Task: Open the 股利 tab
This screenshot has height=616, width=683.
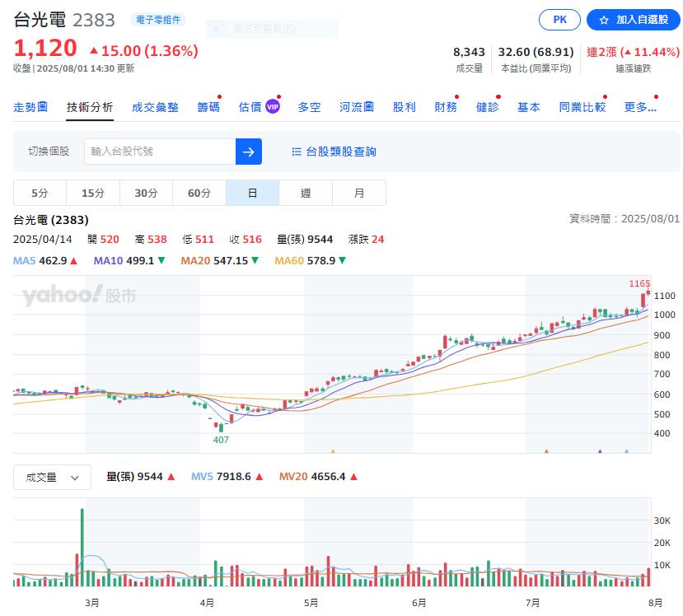Action: point(405,107)
